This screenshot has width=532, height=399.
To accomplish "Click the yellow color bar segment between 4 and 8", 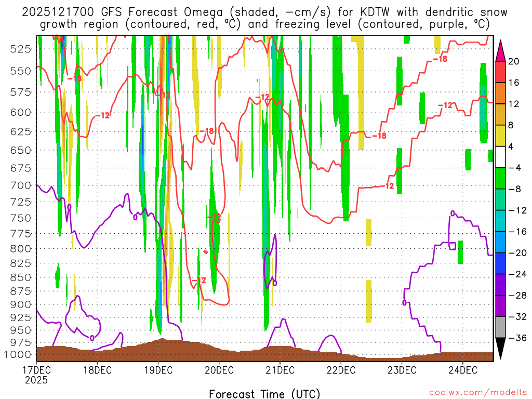I will (500, 136).
